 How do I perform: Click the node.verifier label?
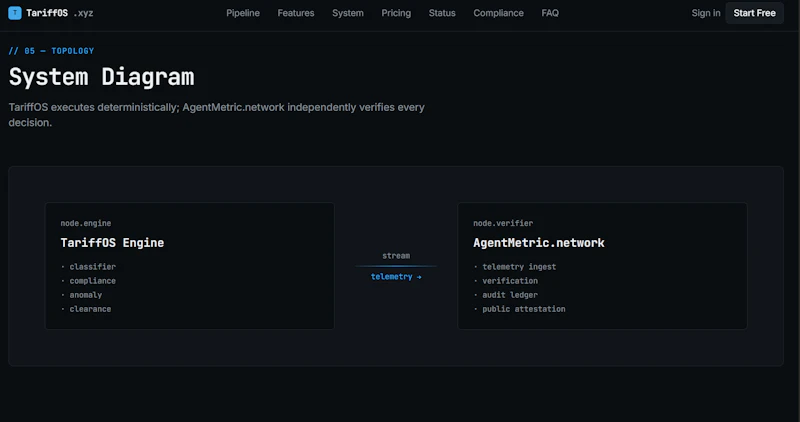pos(503,223)
